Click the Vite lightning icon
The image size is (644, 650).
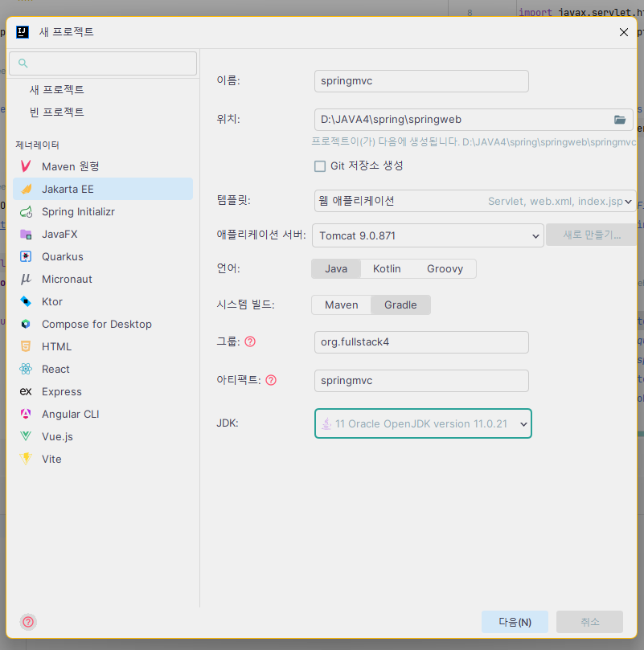coord(26,459)
